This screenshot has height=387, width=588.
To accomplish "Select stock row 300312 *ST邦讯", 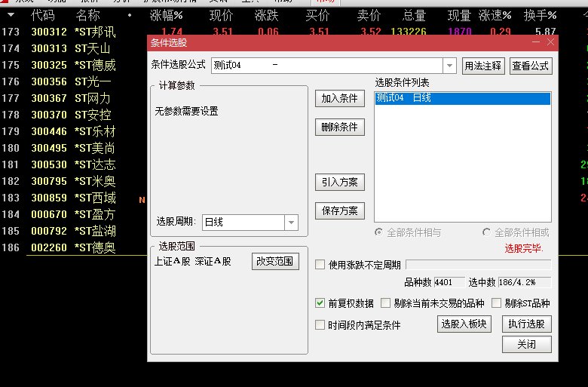I will tap(74, 32).
